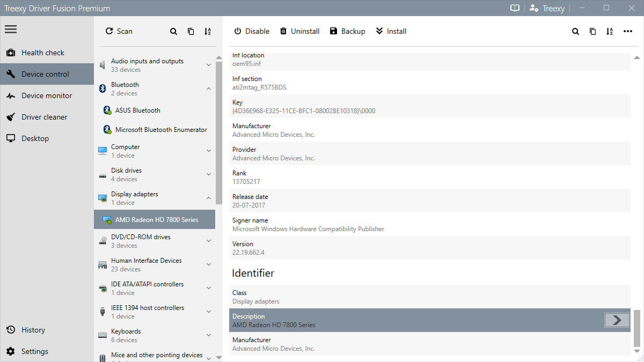Screen dimensions: 644x362
Task: Disable the AMD Radeon device
Action: pos(251,31)
